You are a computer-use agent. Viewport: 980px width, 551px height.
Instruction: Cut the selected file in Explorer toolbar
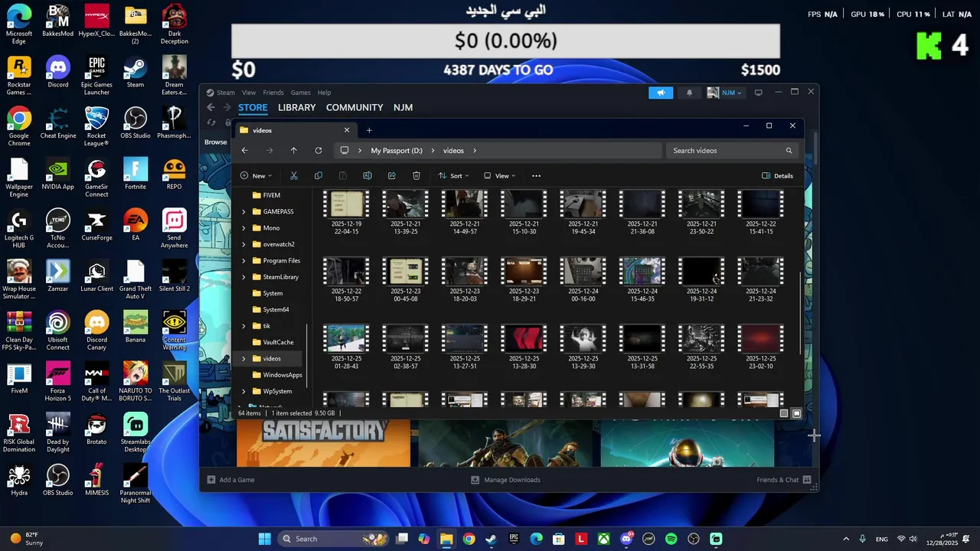(293, 176)
